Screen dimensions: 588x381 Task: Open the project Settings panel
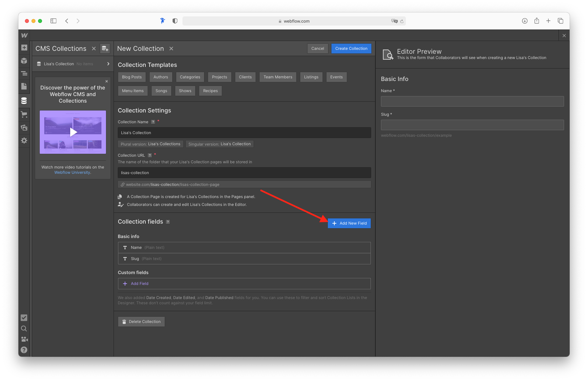coord(24,141)
